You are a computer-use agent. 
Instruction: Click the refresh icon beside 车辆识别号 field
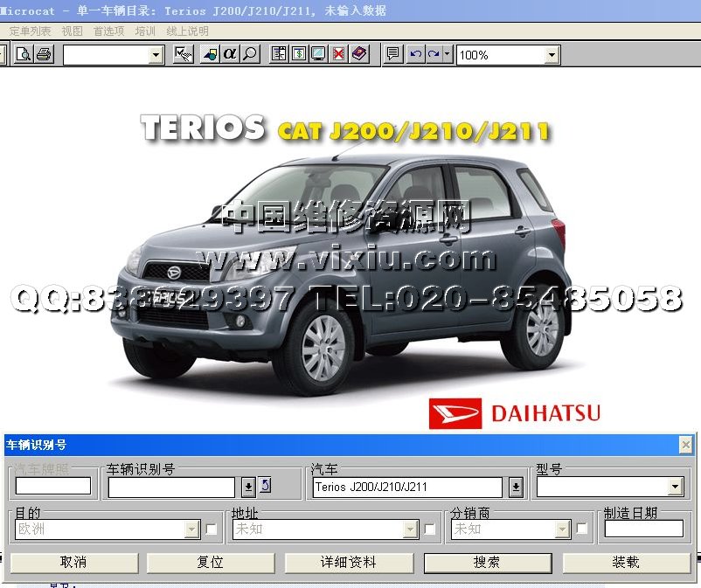click(265, 486)
